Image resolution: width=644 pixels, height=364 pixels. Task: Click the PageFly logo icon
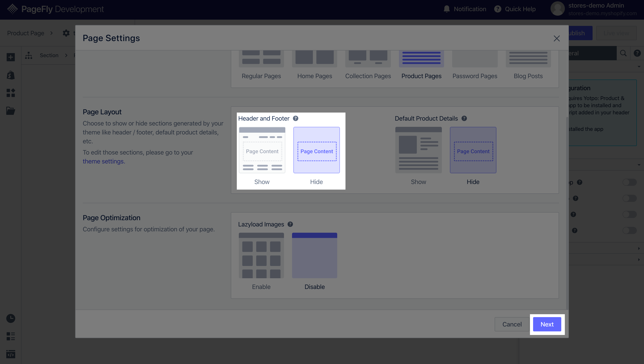[12, 9]
